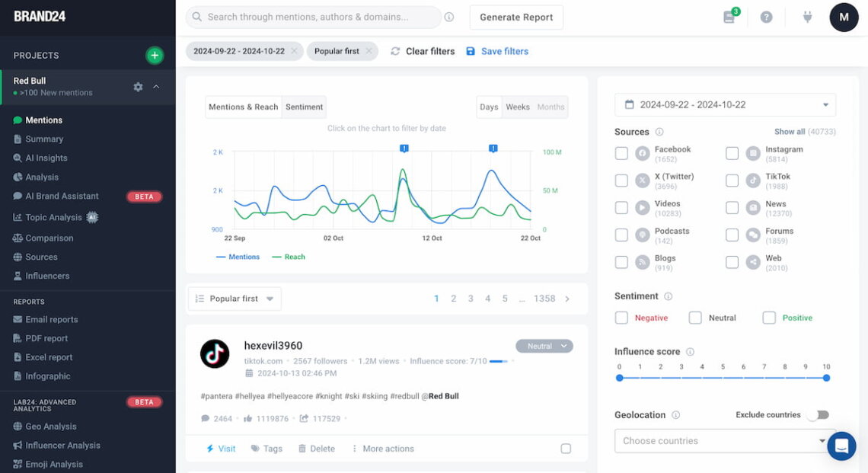The height and width of the screenshot is (473, 868).
Task: Check the Blogs source checkbox
Action: (x=621, y=262)
